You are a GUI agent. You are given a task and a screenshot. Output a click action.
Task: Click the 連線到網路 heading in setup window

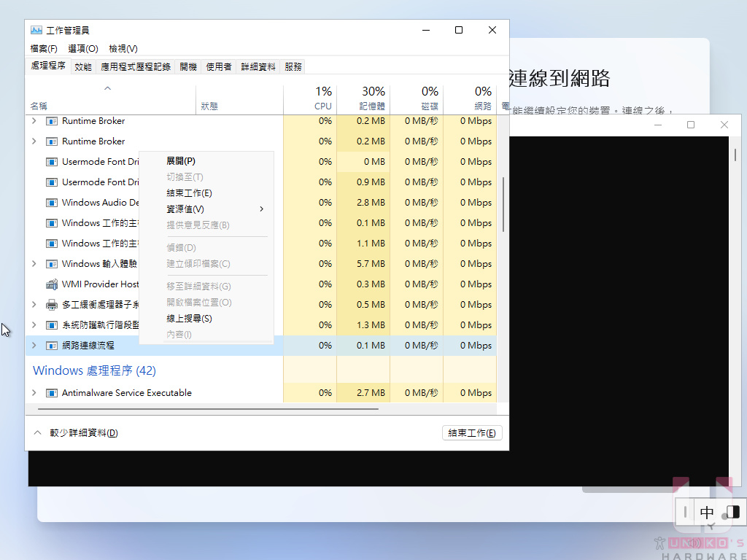click(560, 79)
